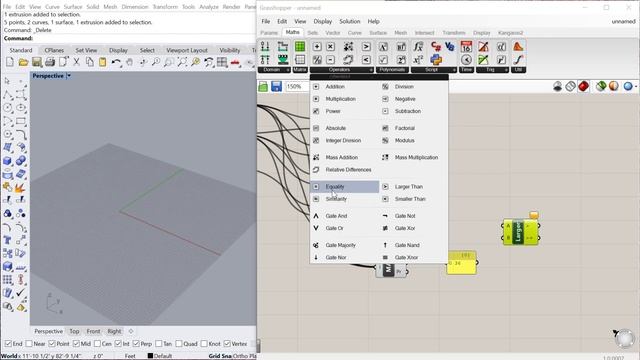Image resolution: width=640 pixels, height=360 pixels.
Task: Switch to the Front viewport tab
Action: point(93,331)
